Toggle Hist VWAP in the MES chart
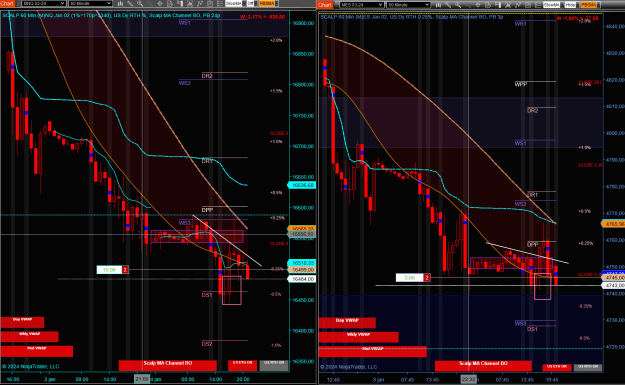 (373, 352)
